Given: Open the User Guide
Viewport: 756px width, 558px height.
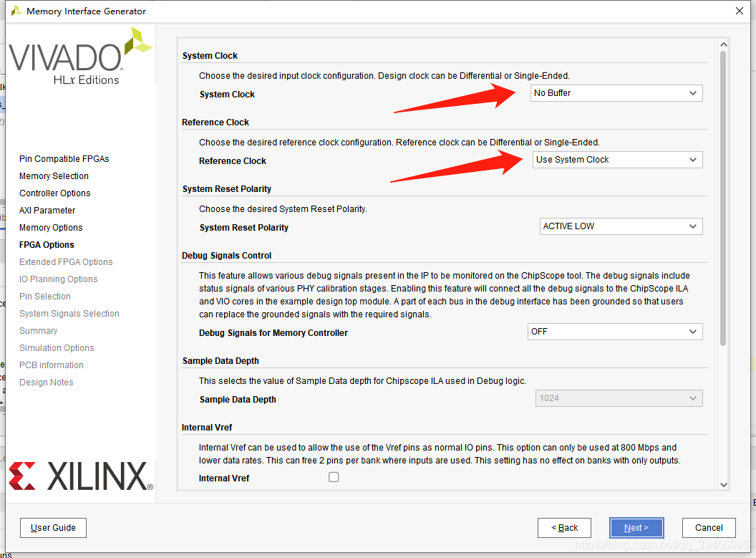Looking at the screenshot, I should click(53, 528).
